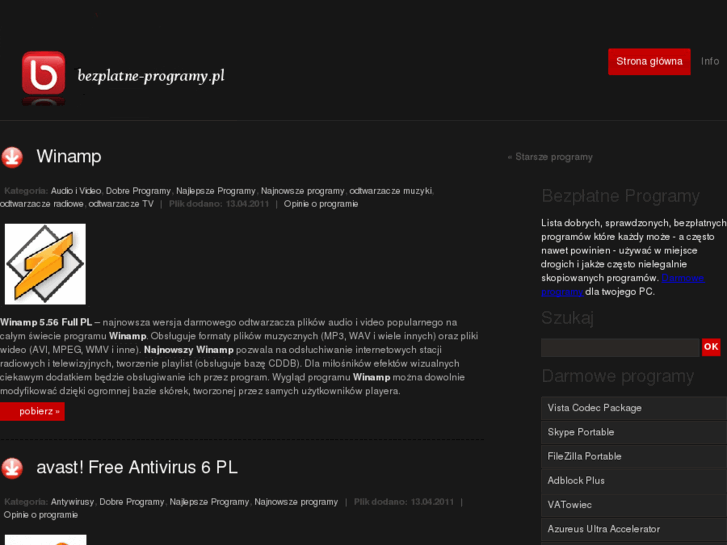The height and width of the screenshot is (545, 727).
Task: Click the download arrow icon beside Winamp
Action: coord(12,157)
